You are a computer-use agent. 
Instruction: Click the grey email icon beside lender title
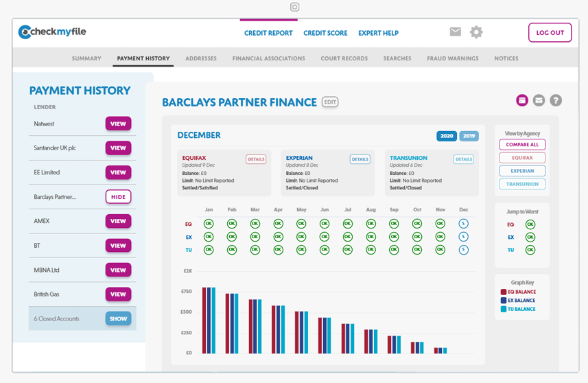[539, 100]
